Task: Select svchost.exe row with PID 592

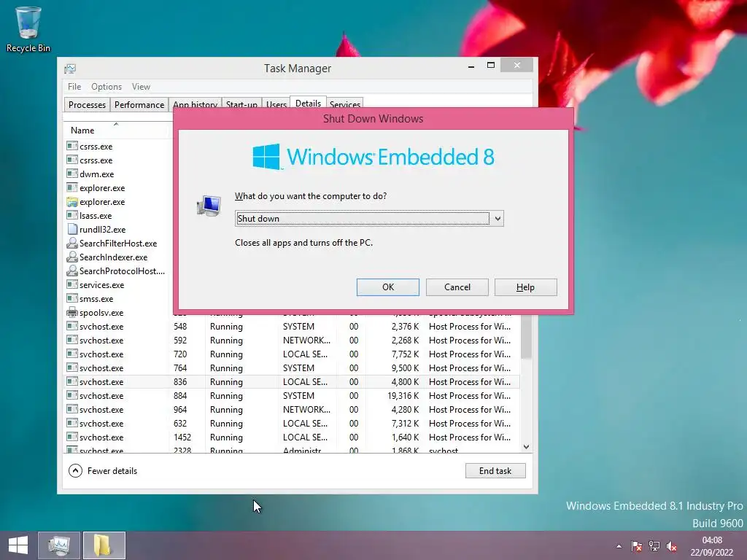Action: (x=291, y=341)
